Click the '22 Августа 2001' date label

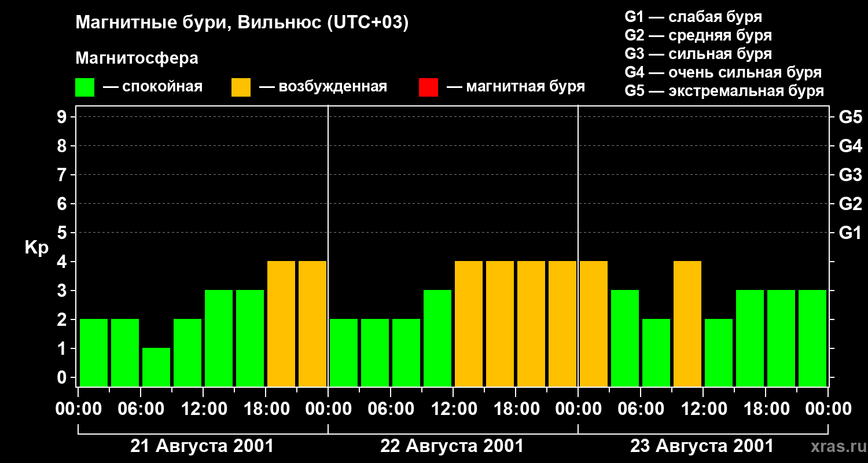coord(452,446)
